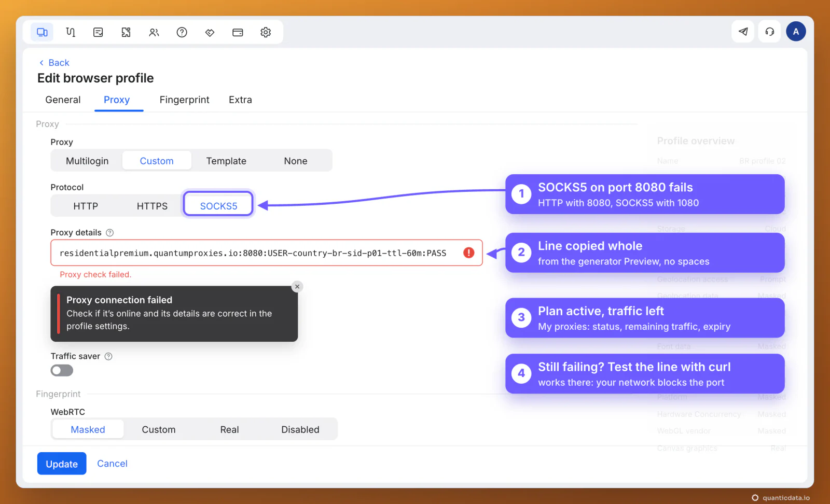The width and height of the screenshot is (830, 504).
Task: Open the settings gear icon
Action: [266, 32]
